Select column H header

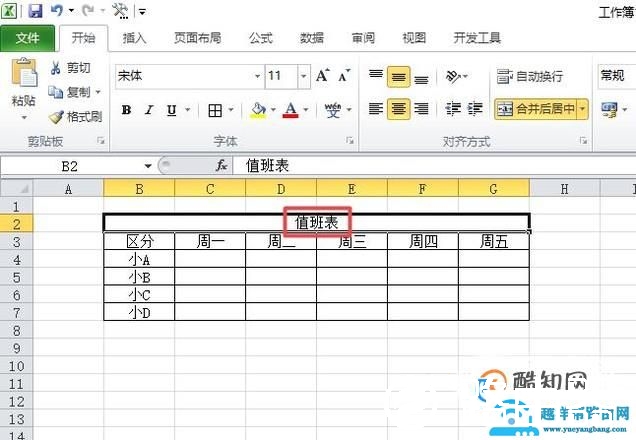pos(564,189)
